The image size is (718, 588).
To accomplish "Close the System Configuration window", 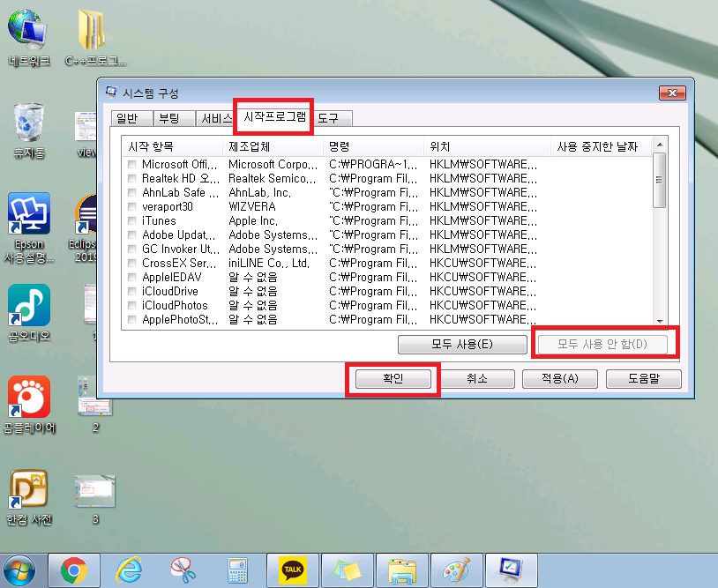I will point(672,93).
